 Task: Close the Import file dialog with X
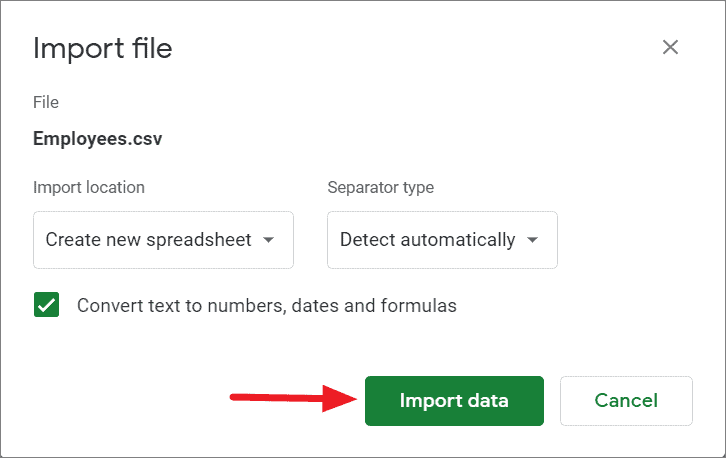[670, 47]
